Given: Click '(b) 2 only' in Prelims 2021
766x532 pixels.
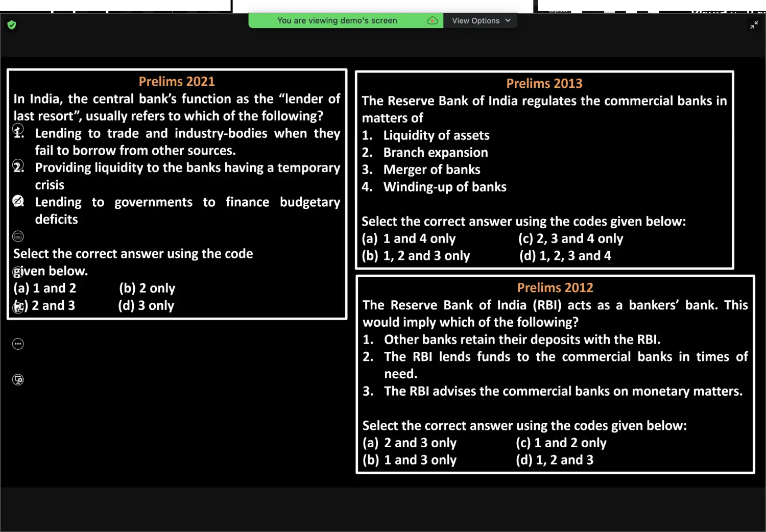Looking at the screenshot, I should click(147, 288).
